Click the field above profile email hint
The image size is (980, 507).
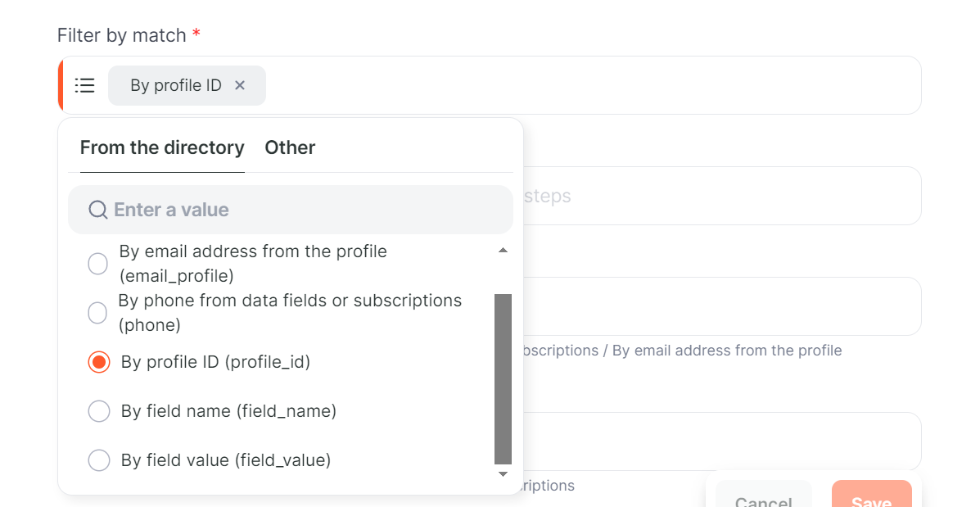pyautogui.click(x=722, y=306)
